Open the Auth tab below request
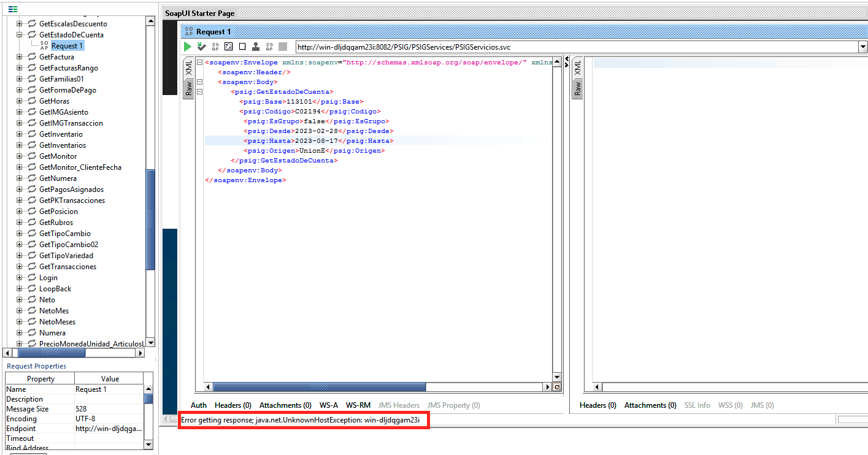868x455 pixels. [198, 405]
